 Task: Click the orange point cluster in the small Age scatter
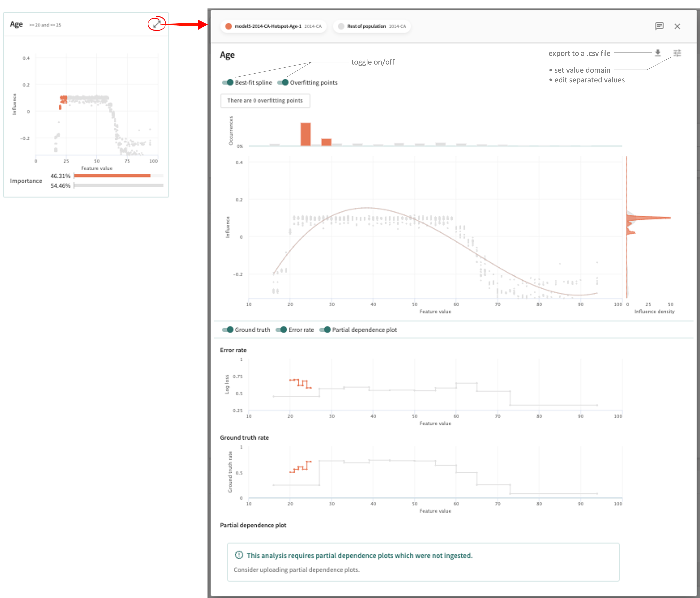pos(63,99)
